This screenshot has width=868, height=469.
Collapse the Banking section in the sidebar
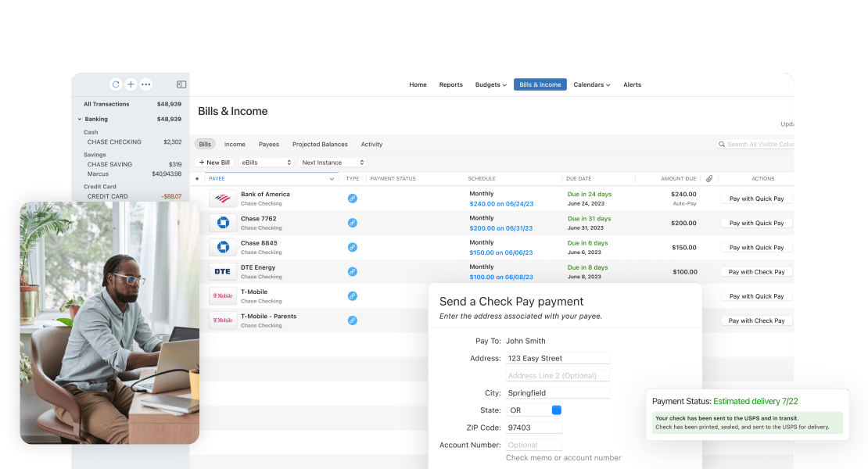(80, 119)
